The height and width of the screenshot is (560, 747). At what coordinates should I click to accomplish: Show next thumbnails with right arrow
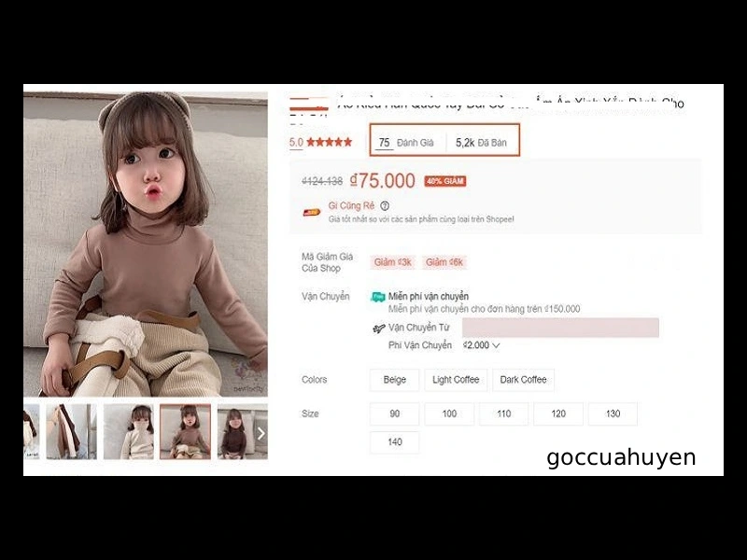point(261,433)
